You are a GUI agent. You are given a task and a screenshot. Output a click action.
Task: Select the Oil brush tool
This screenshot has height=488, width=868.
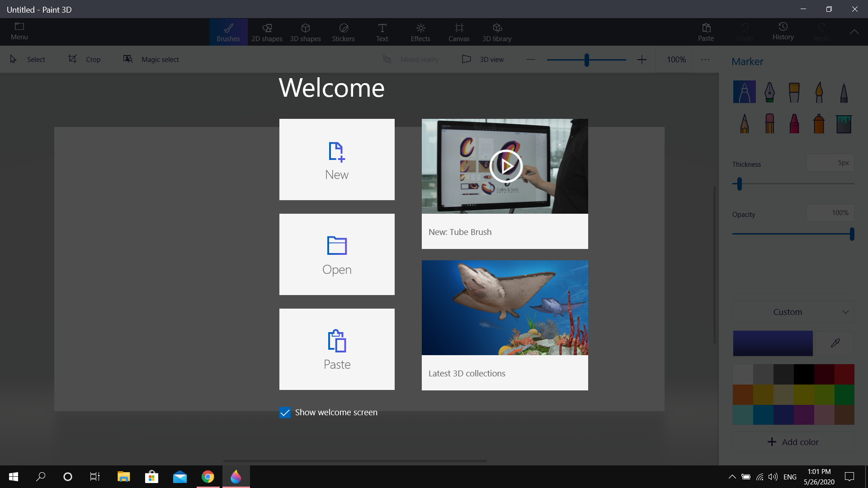(x=794, y=92)
